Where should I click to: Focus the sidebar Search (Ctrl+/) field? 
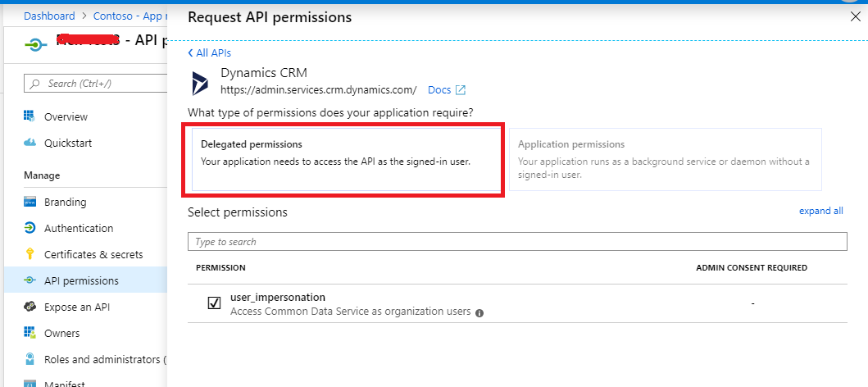[x=94, y=84]
